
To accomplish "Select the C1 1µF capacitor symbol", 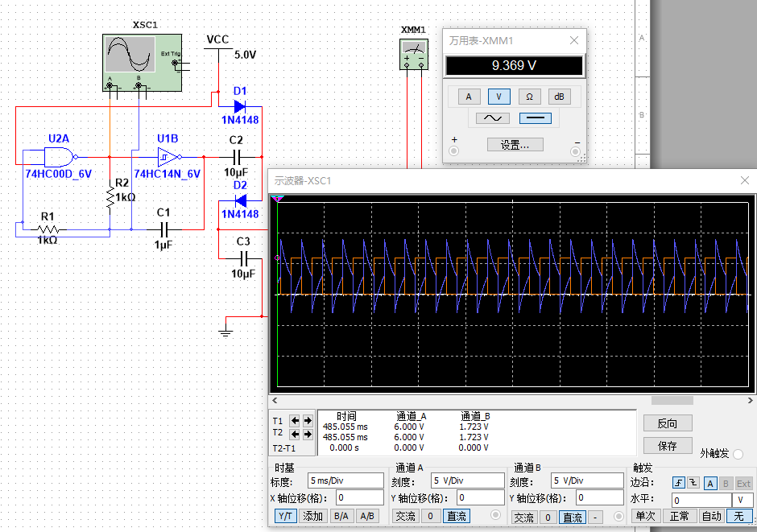I will coord(163,229).
